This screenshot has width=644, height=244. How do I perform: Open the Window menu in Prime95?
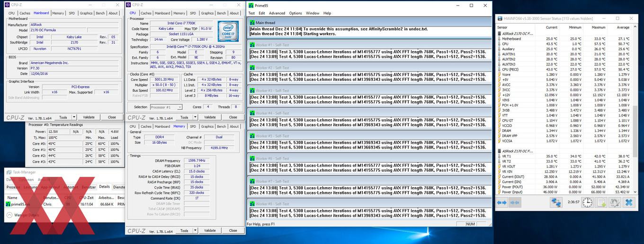313,13
